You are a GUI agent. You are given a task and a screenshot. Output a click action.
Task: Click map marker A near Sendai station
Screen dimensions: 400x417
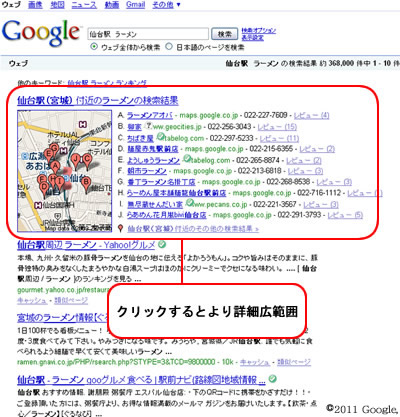[55, 167]
